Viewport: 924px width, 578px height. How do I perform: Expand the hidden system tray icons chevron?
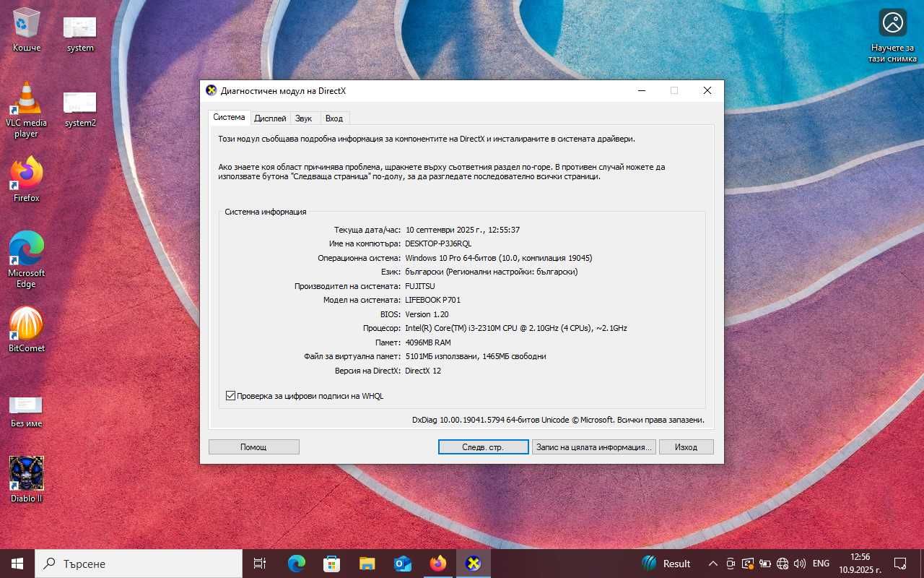pos(713,564)
